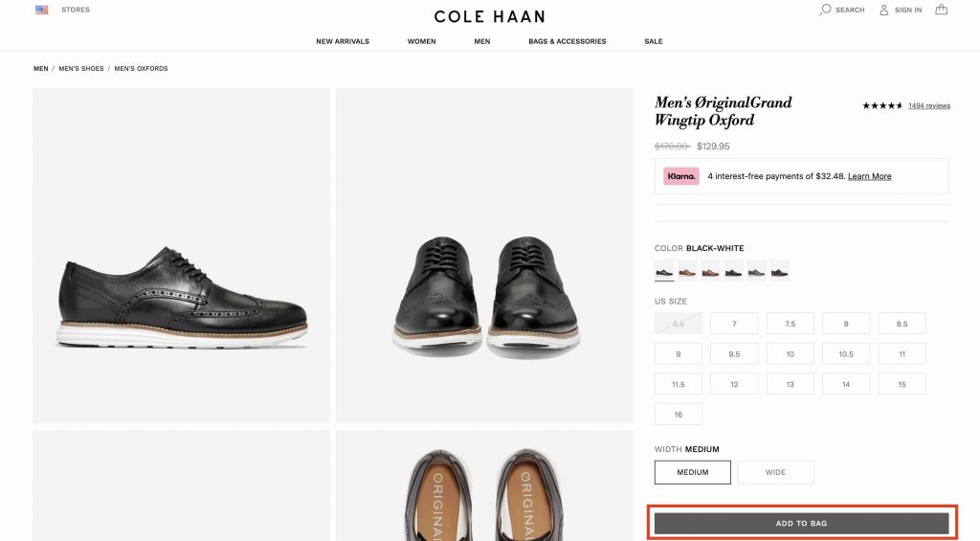Click Klarna Learn More link

[x=869, y=176]
